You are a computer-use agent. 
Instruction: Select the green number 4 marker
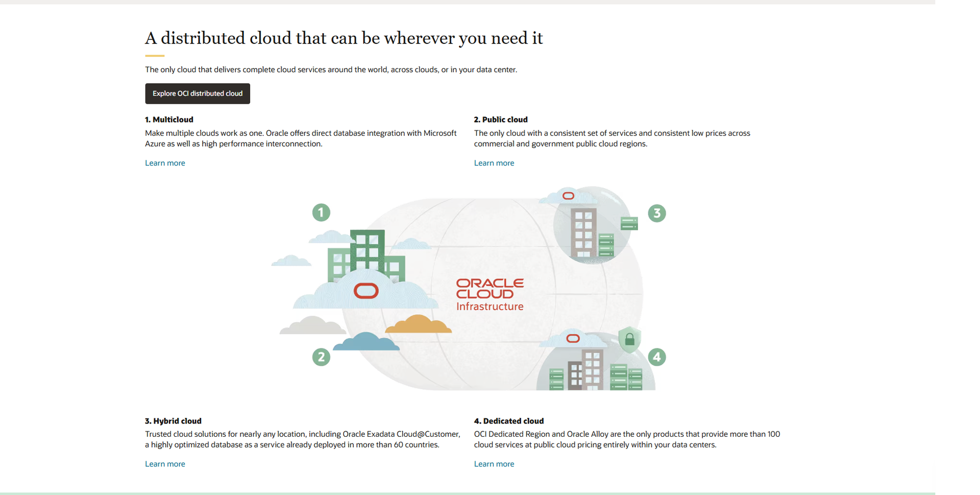coord(656,357)
